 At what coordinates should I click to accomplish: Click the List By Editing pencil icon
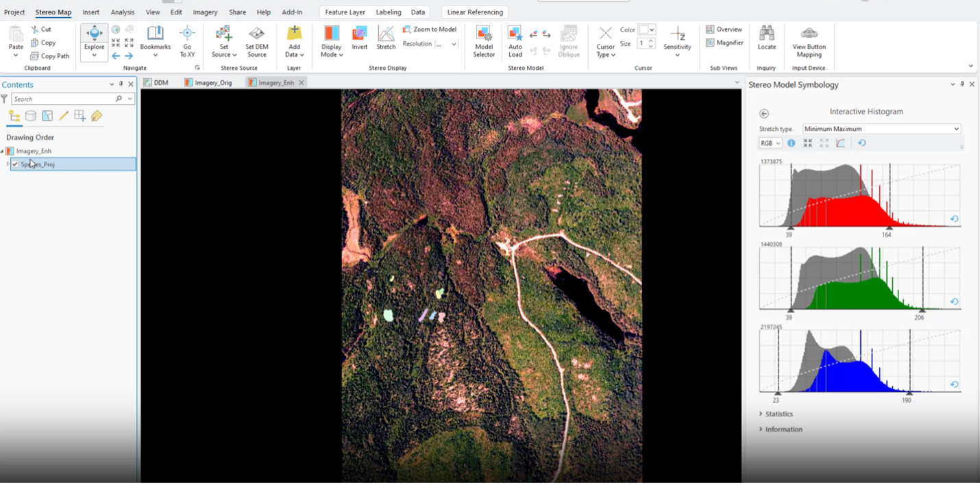coord(64,116)
